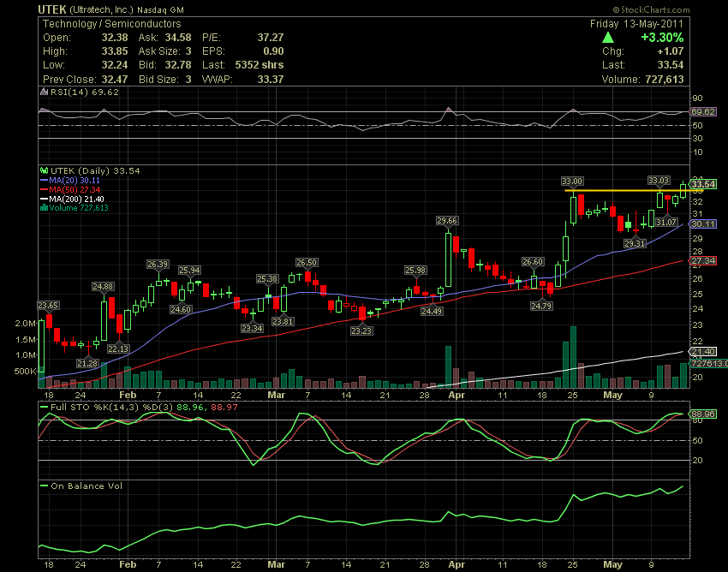Click the 88.96 stochastic tag on right axis
The height and width of the screenshot is (572, 728).
point(703,414)
